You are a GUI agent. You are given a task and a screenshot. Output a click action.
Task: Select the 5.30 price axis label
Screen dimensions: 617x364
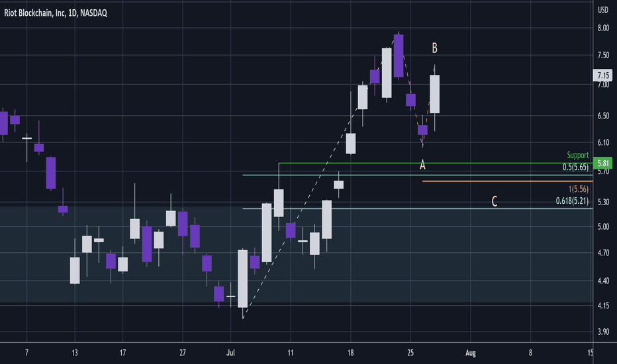click(x=603, y=202)
